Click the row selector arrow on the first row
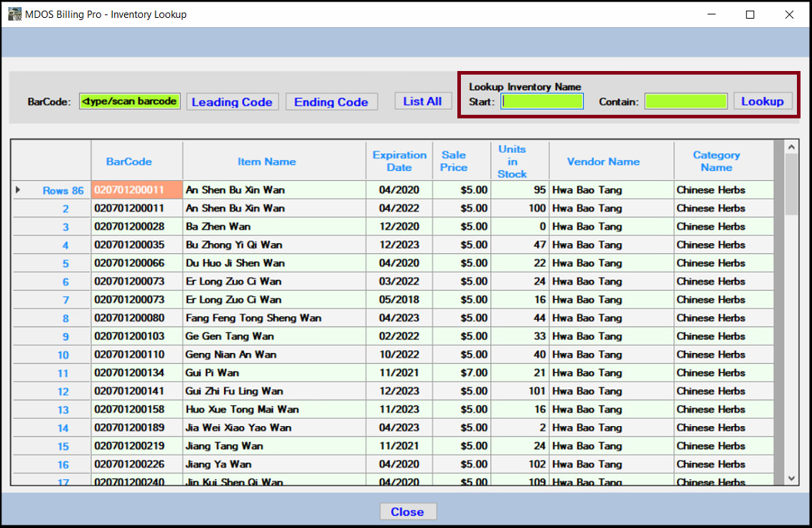 [x=18, y=190]
